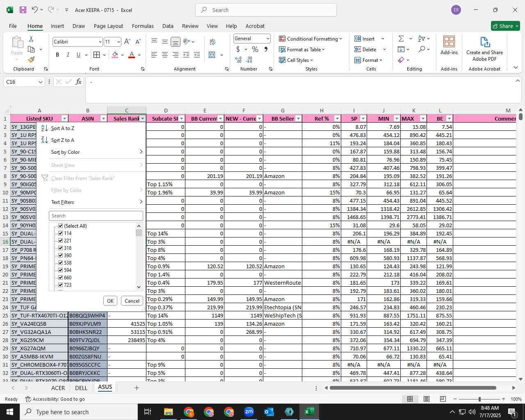Uncheck the 221 filter value

[x=61, y=241]
